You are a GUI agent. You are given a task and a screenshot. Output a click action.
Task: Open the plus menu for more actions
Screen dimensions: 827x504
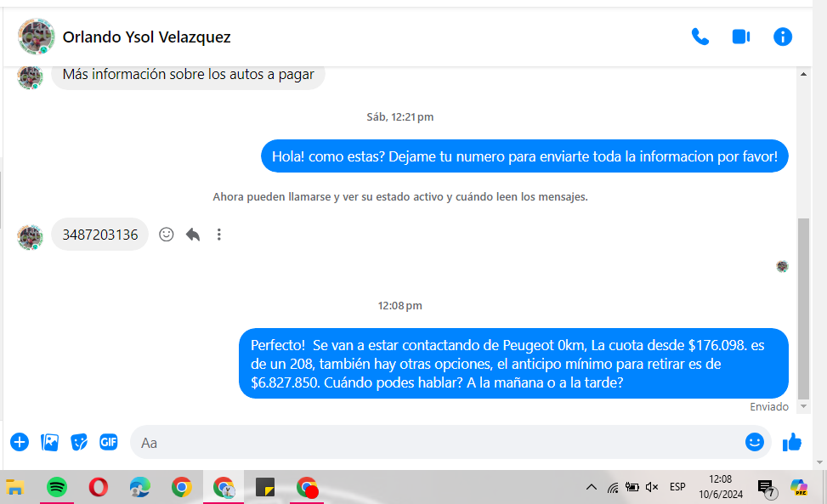[20, 442]
